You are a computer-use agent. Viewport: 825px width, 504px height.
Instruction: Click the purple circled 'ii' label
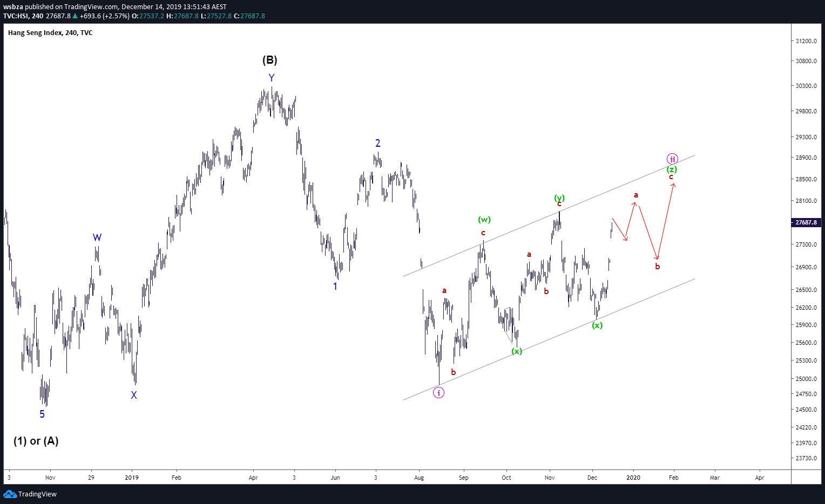click(672, 159)
